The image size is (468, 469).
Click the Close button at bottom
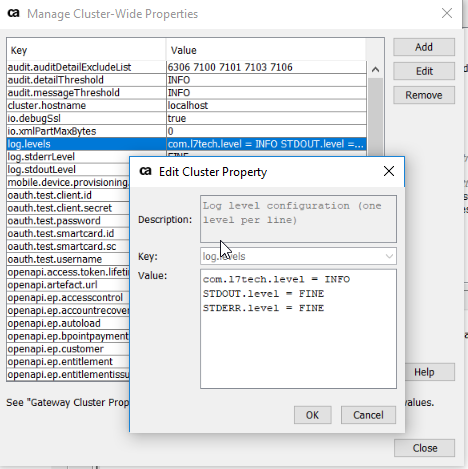tap(424, 448)
